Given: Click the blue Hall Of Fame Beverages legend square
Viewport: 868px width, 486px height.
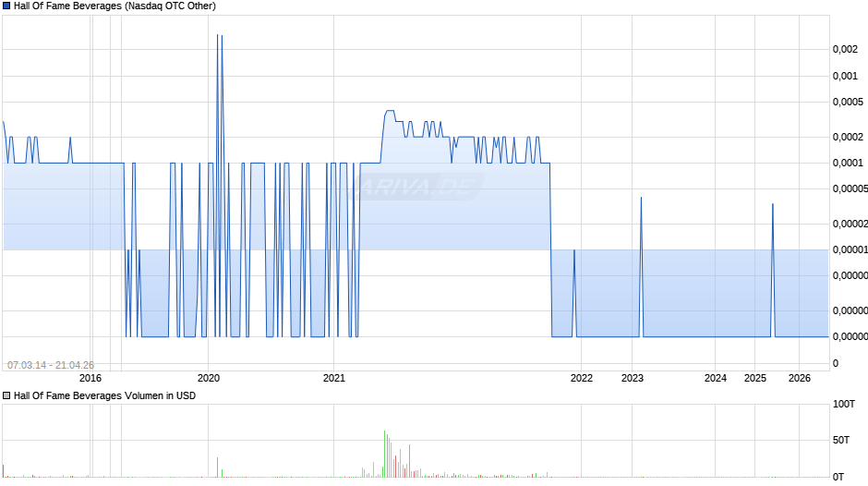Looking at the screenshot, I should [x=6, y=6].
